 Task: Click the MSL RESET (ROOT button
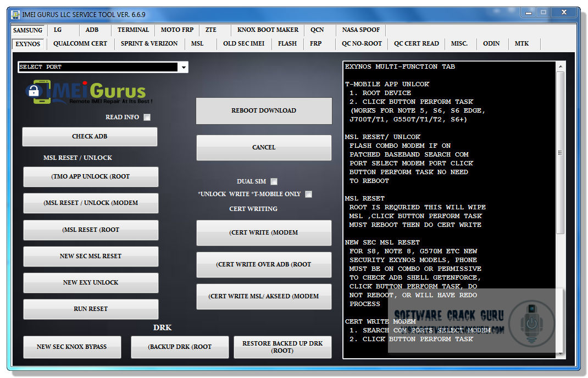(x=91, y=230)
